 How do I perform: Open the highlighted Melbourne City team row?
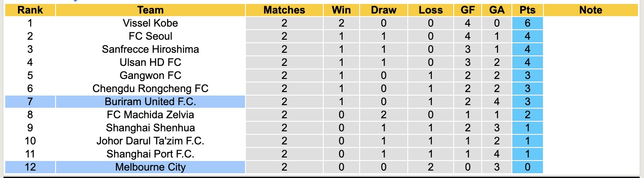(x=150, y=167)
